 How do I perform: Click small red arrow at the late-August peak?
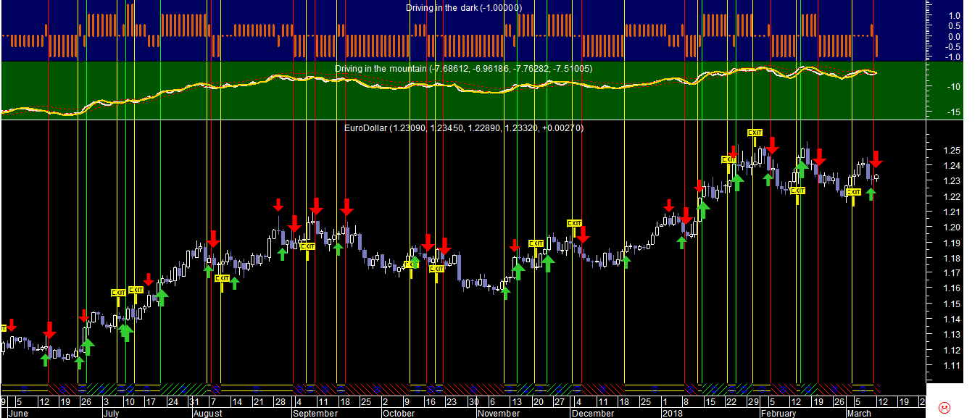(278, 204)
